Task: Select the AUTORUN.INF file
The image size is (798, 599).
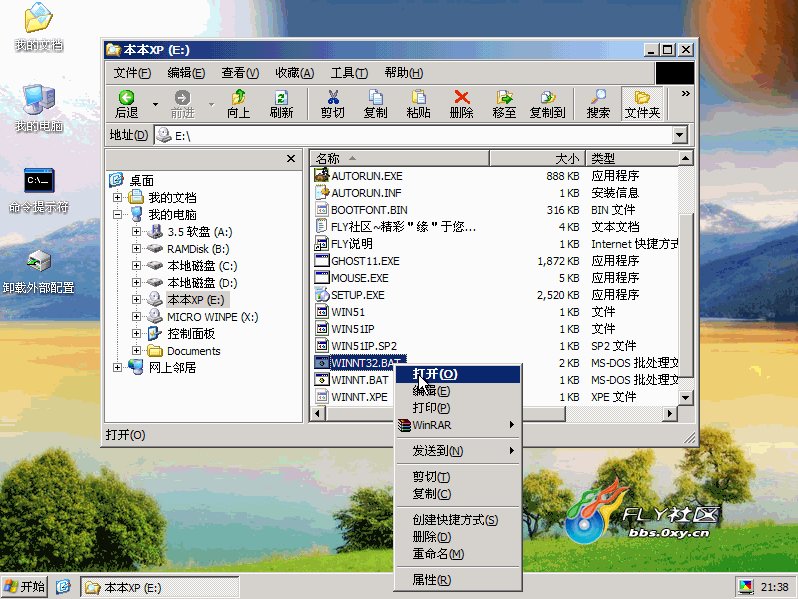Action: coord(366,193)
